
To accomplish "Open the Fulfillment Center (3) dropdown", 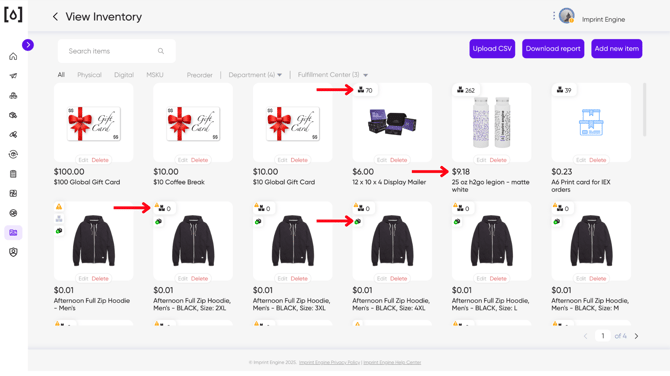I will pyautogui.click(x=332, y=75).
